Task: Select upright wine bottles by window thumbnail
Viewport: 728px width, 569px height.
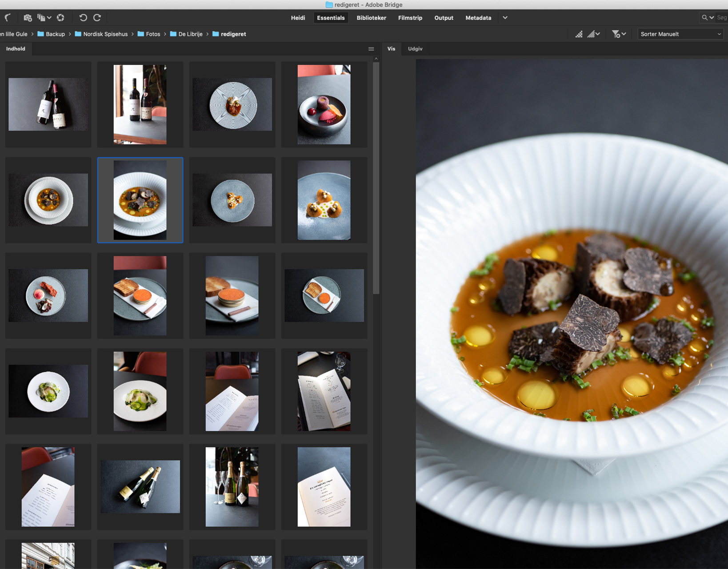Action: click(x=140, y=104)
